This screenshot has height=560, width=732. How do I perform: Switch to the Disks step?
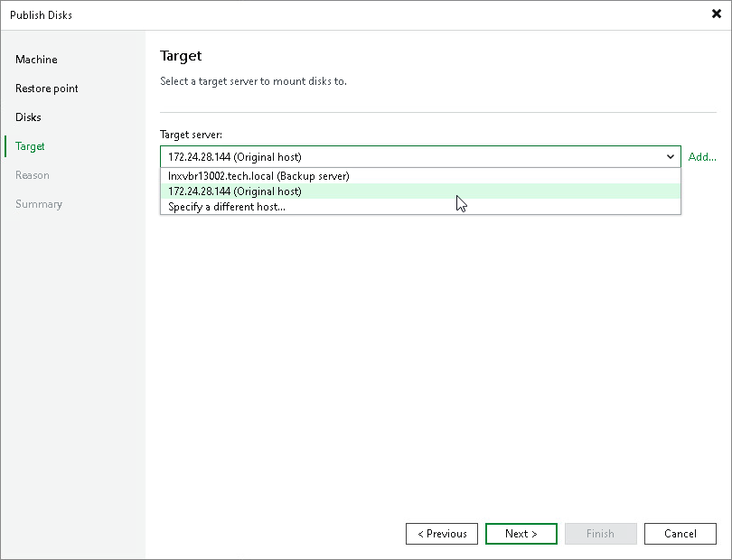tap(28, 117)
